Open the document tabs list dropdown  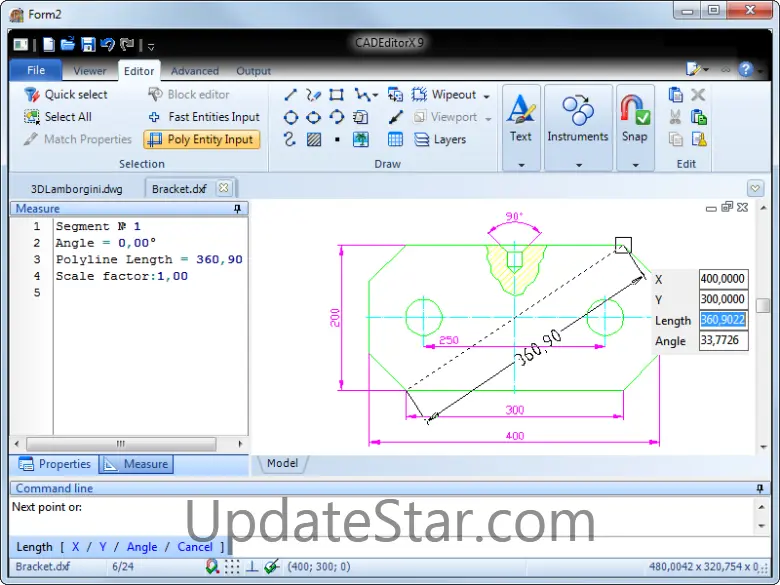(x=755, y=188)
